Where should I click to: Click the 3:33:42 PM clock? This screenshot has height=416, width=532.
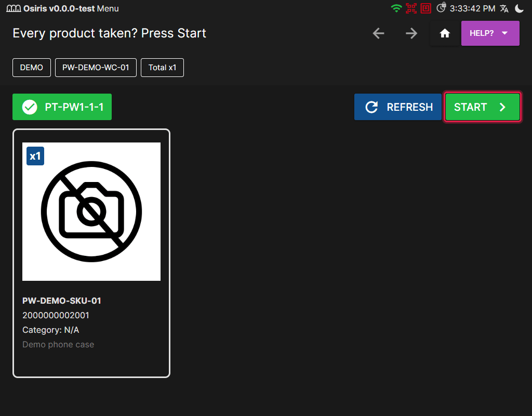click(472, 8)
